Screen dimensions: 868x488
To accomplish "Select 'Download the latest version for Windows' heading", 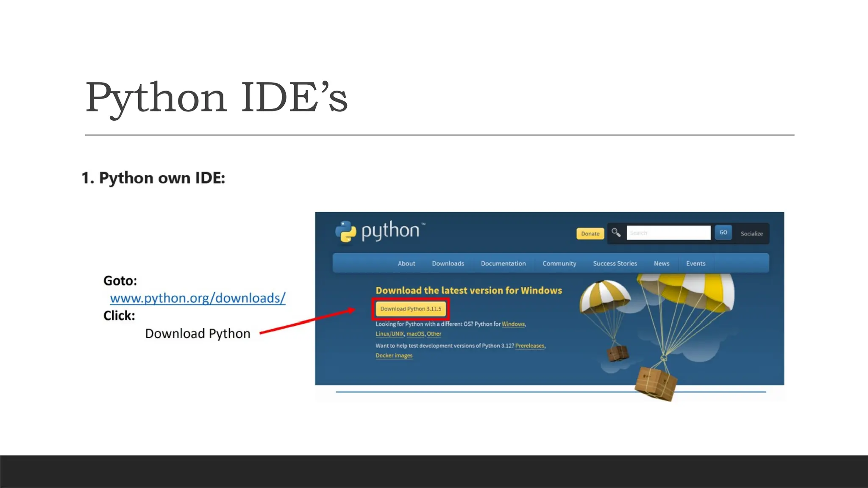I will (x=469, y=291).
